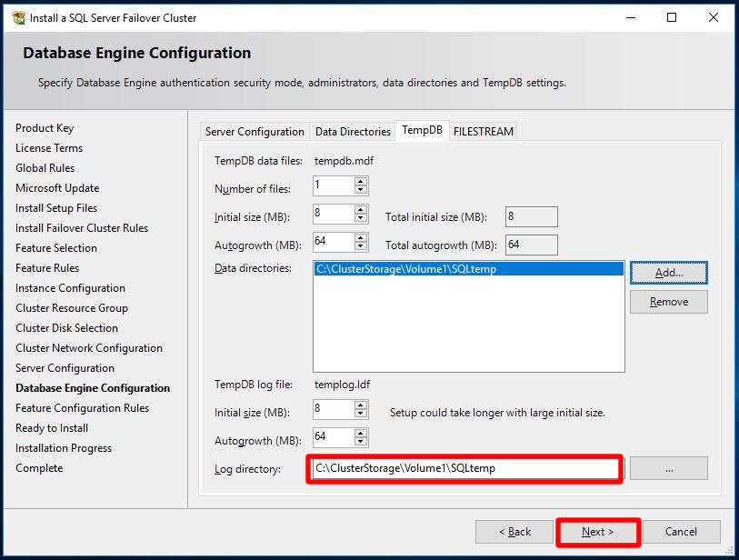The width and height of the screenshot is (739, 560).
Task: Cancel the failover cluster installation
Action: point(681,532)
